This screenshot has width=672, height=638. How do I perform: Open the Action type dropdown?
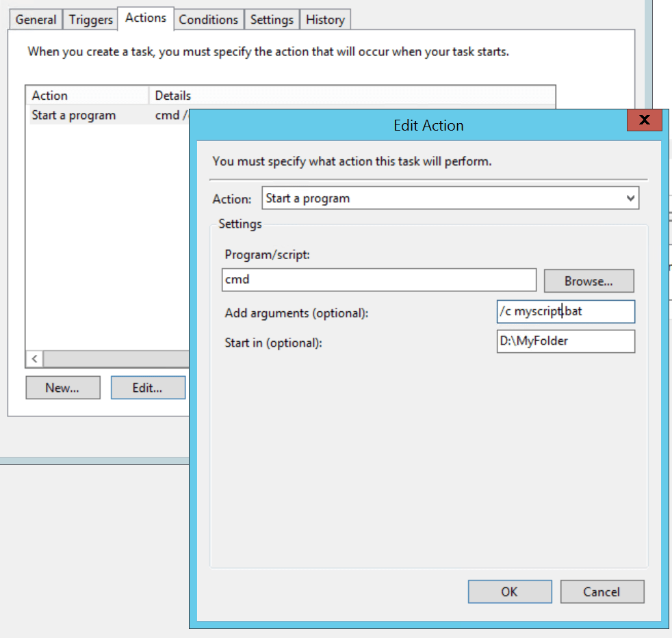450,199
